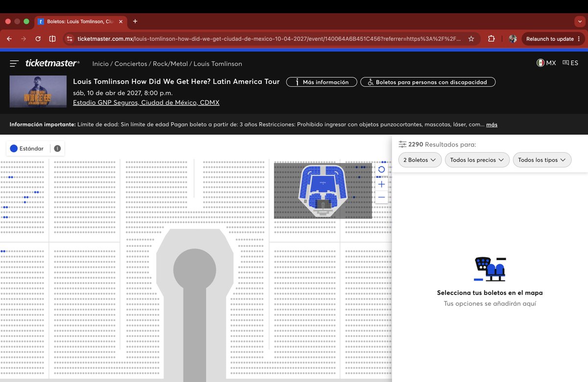The image size is (588, 382).
Task: Open a new browser tab
Action: [135, 22]
